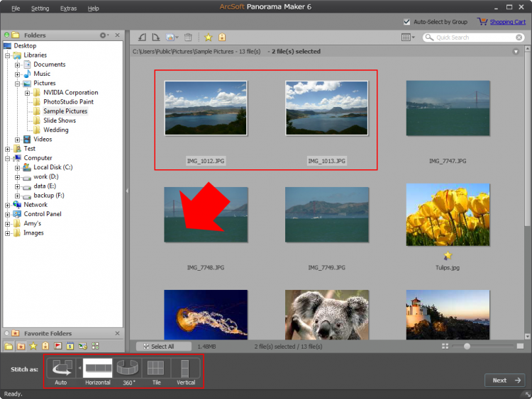Viewport: 532px width, 399px height.
Task: Choose the Vertical stitch mode
Action: click(185, 368)
